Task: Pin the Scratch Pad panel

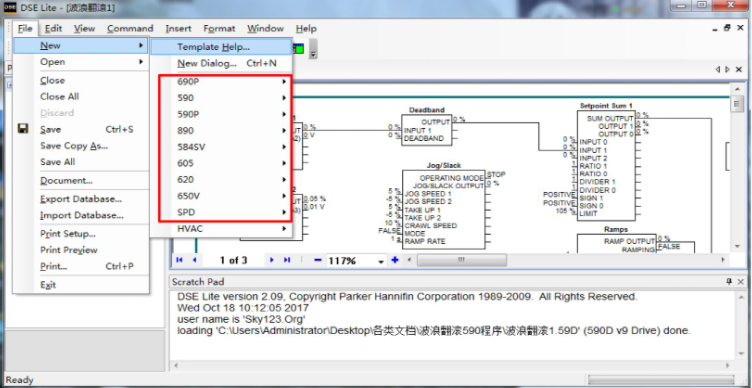Action: pos(729,282)
